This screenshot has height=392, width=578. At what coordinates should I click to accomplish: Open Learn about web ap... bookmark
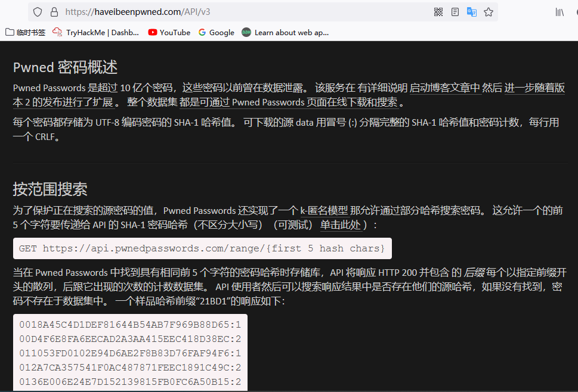pos(285,32)
